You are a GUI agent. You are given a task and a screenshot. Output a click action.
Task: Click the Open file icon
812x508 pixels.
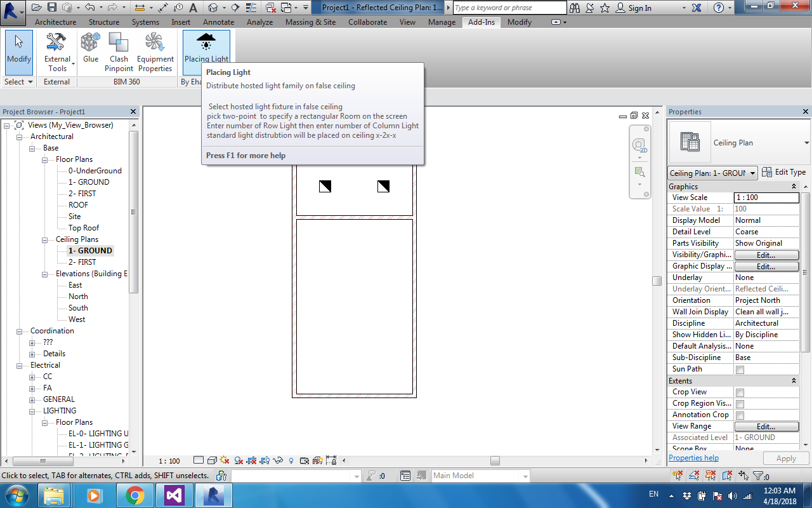click(37, 8)
